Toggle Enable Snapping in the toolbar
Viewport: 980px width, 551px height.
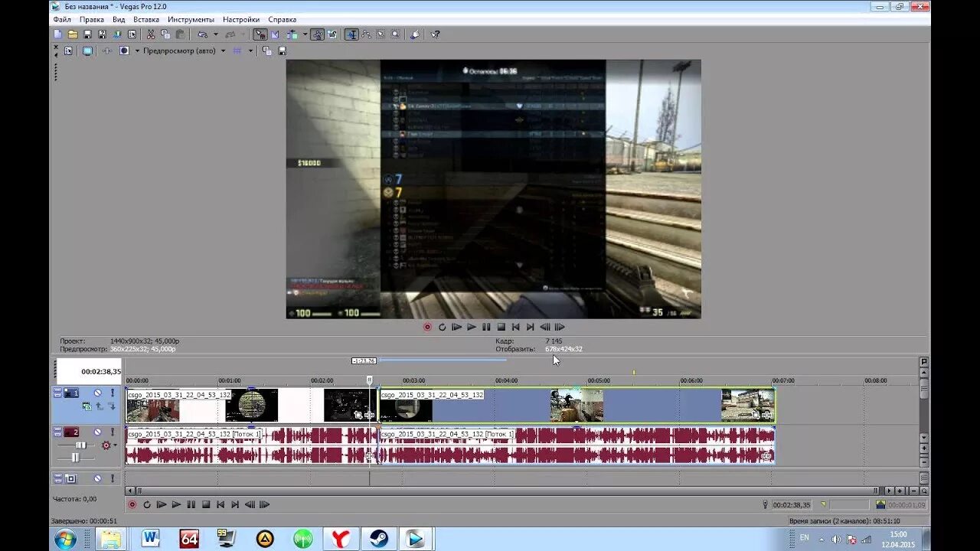click(x=260, y=34)
